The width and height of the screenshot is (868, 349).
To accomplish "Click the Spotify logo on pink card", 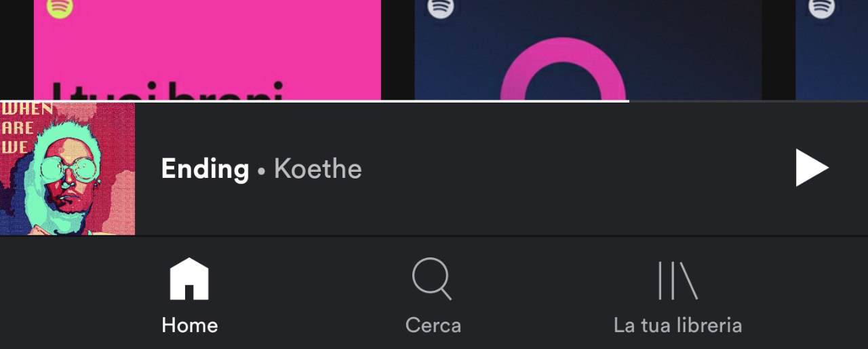I will click(60, 7).
